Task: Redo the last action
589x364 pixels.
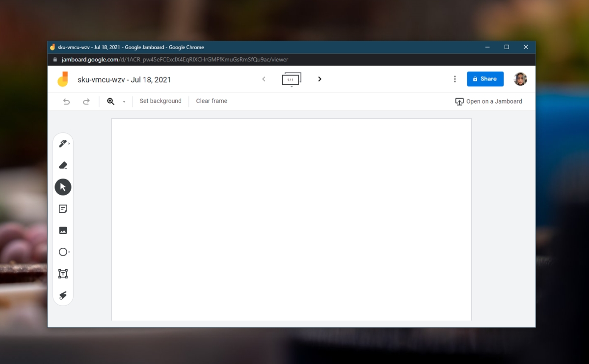Action: [x=86, y=102]
